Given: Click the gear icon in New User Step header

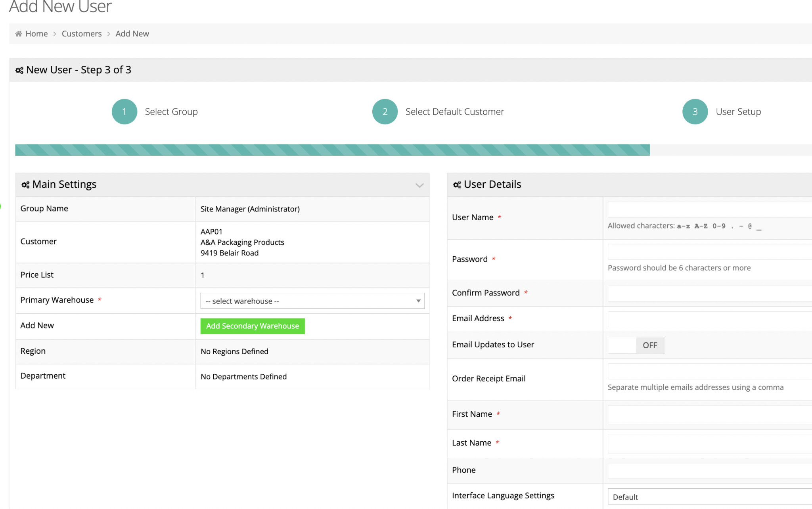Looking at the screenshot, I should pos(19,70).
